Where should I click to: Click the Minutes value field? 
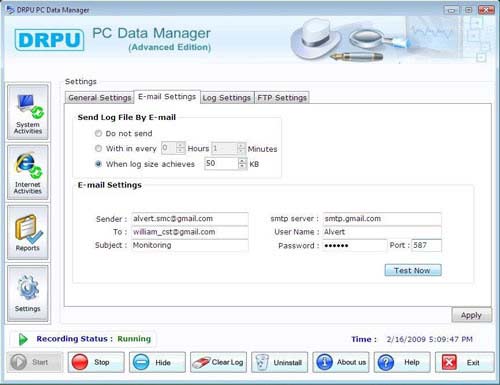(225, 148)
